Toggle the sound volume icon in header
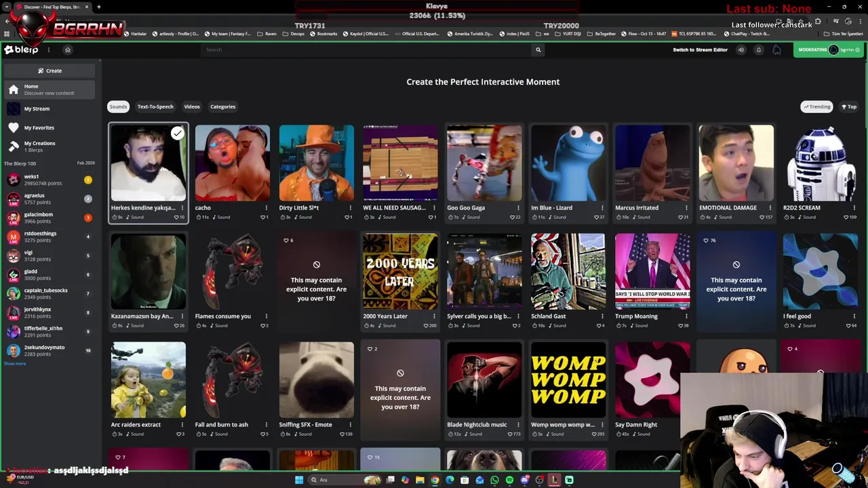This screenshot has height=488, width=868. 741,49
